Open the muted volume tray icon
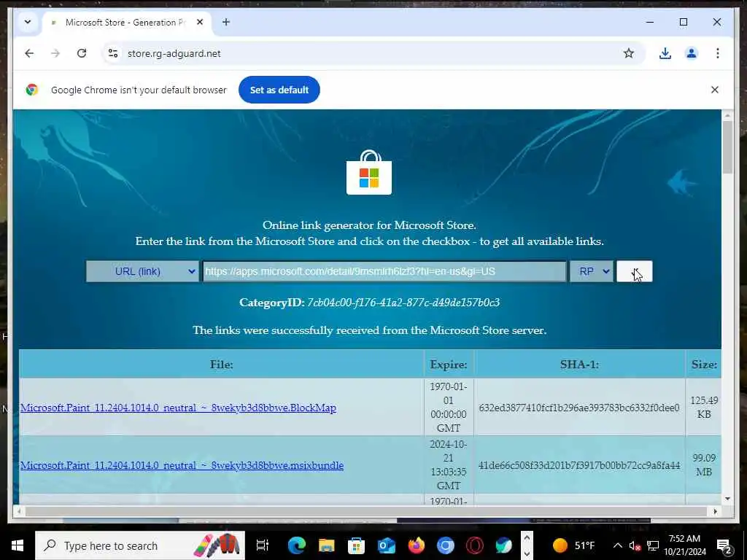747x560 pixels. tap(635, 545)
